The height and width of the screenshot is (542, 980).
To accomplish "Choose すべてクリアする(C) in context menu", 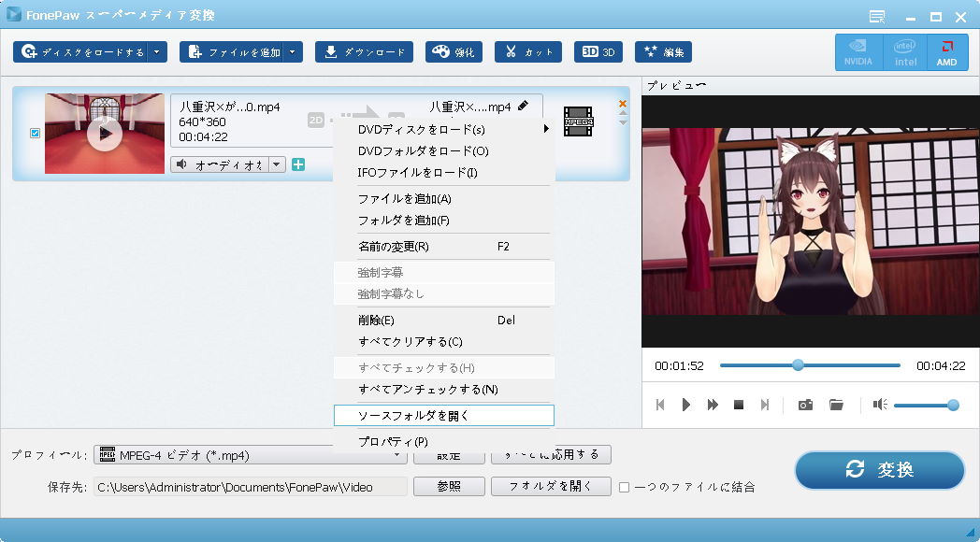I will point(444,342).
